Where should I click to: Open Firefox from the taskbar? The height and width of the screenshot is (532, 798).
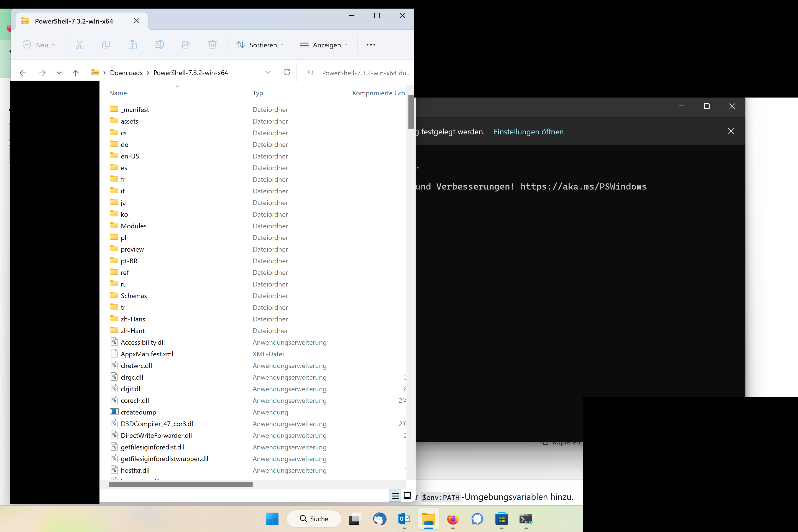(x=453, y=519)
